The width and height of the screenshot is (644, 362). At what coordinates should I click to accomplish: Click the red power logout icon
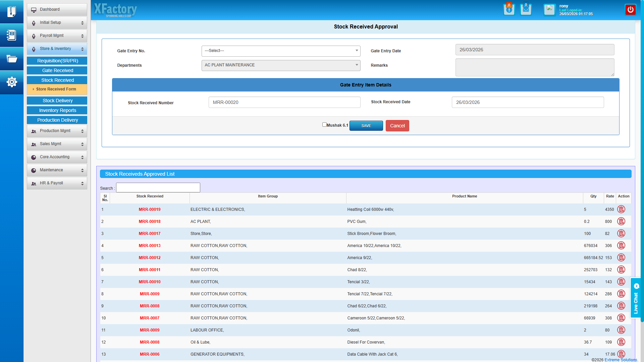(x=630, y=9)
